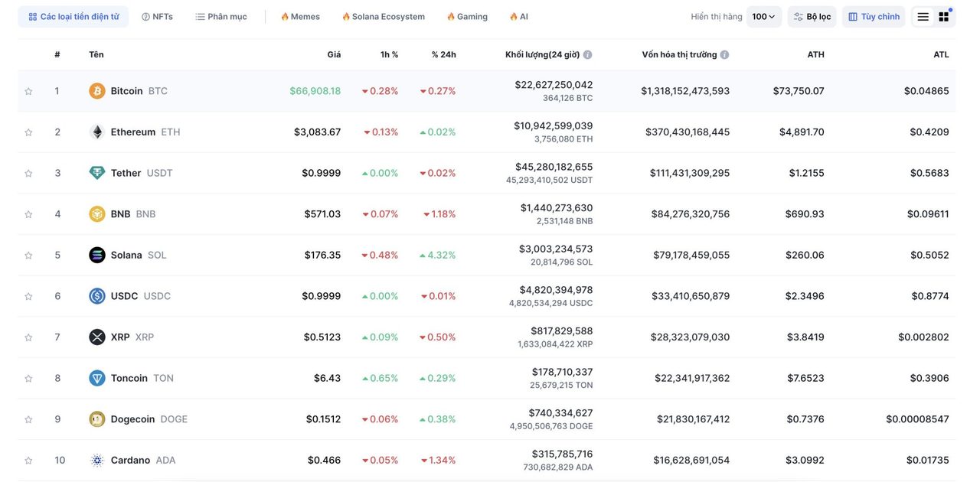Add Dogecoin to watchlist star
The height and width of the screenshot is (482, 980).
28,419
